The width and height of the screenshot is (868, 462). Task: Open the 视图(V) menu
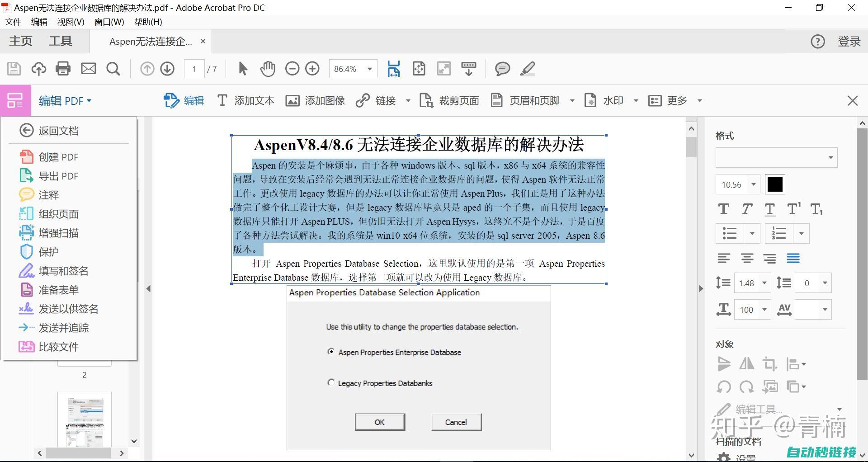pyautogui.click(x=71, y=22)
